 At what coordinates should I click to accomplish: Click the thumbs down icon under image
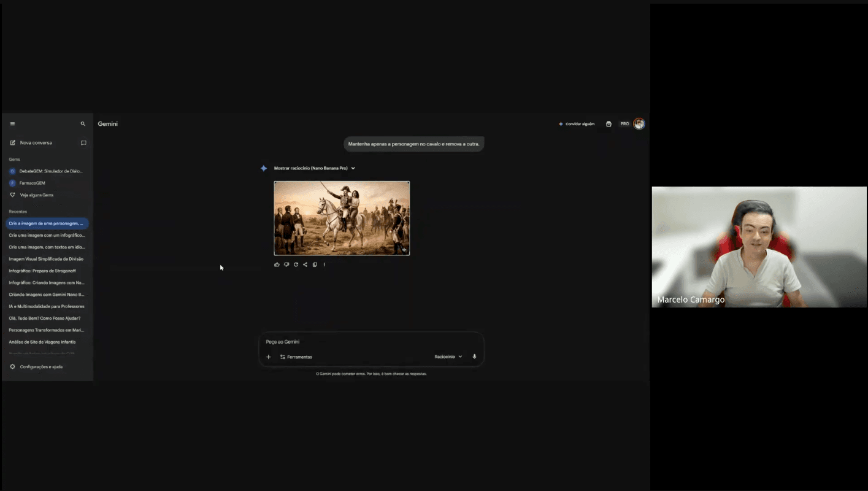286,265
